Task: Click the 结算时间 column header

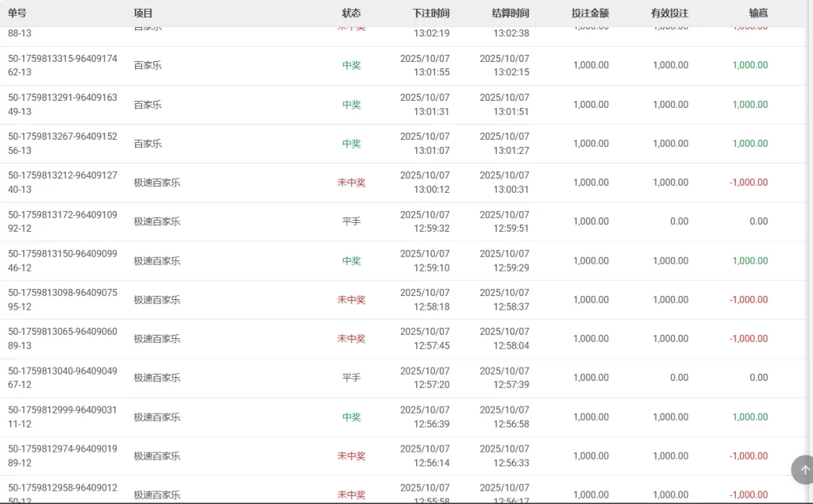Action: pyautogui.click(x=511, y=13)
